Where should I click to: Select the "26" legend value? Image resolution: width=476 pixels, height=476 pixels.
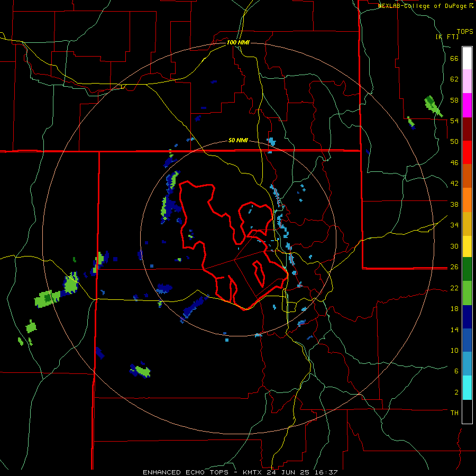(454, 267)
